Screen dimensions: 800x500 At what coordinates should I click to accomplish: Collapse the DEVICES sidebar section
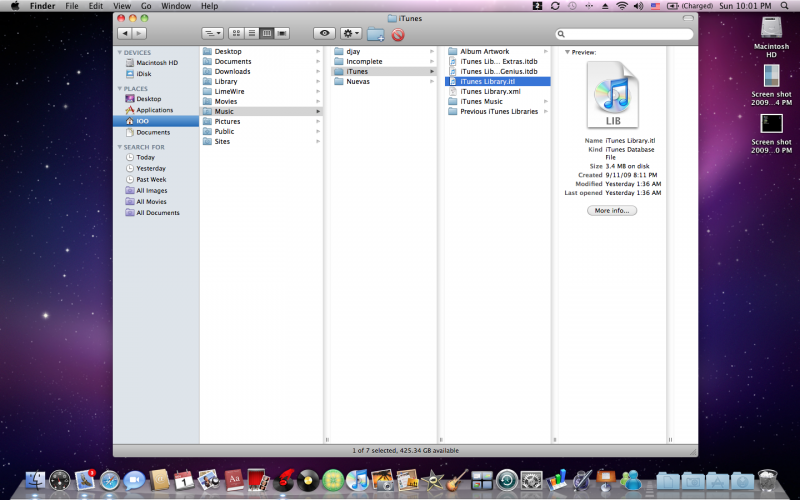pos(120,53)
